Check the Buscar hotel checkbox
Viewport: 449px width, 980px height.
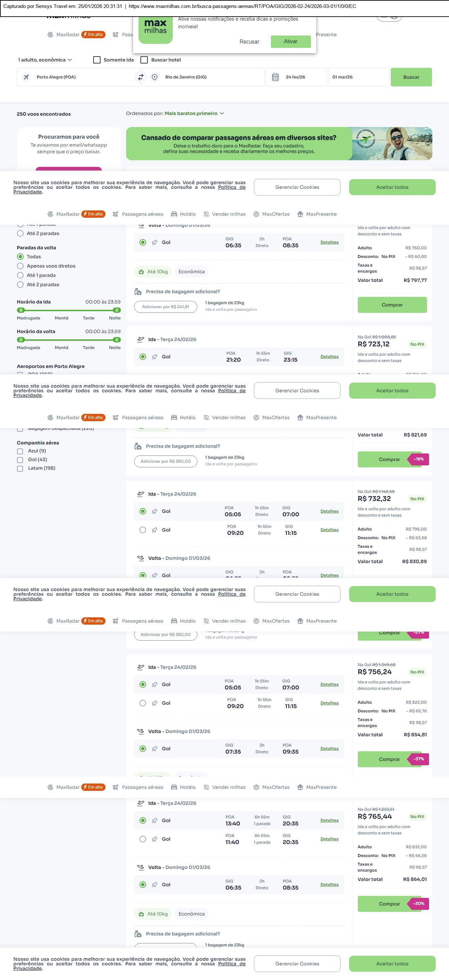144,60
